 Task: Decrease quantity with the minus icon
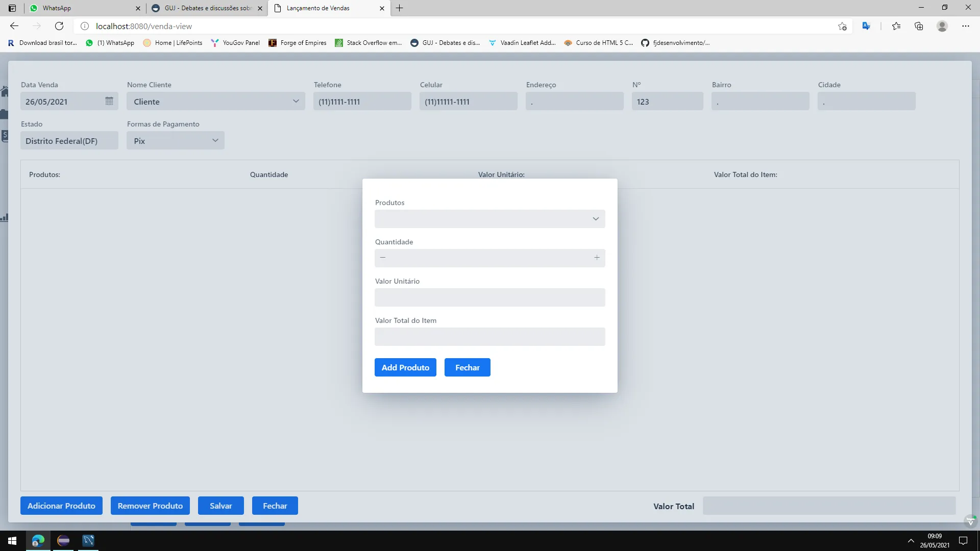point(383,258)
